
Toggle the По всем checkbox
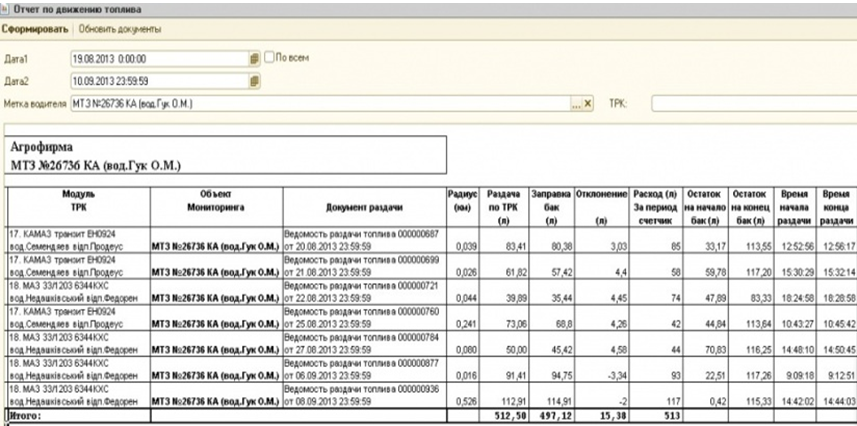coord(269,58)
